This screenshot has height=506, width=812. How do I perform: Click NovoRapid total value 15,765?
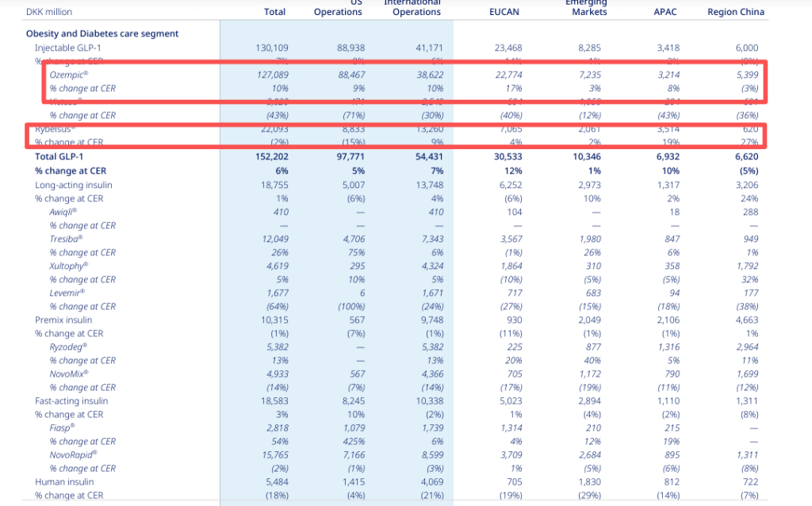click(x=275, y=454)
